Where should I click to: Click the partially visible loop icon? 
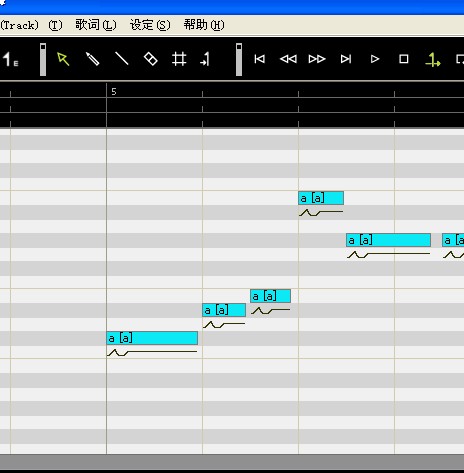tap(460, 59)
